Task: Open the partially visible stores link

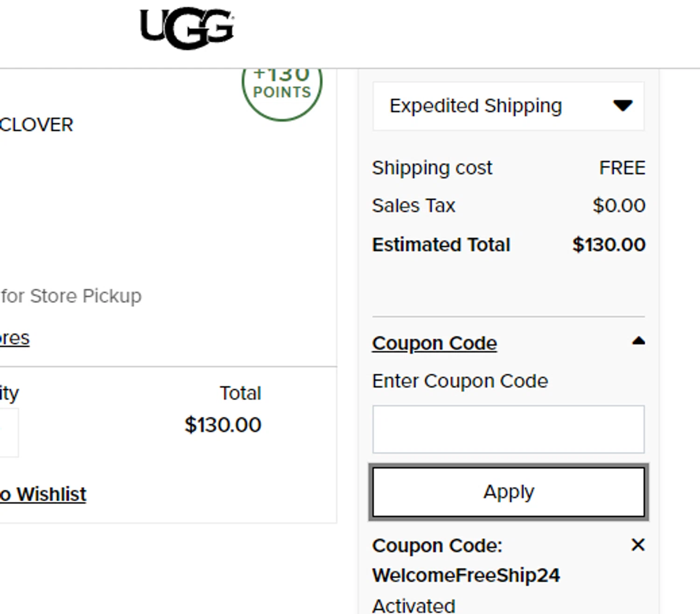Action: [x=14, y=338]
